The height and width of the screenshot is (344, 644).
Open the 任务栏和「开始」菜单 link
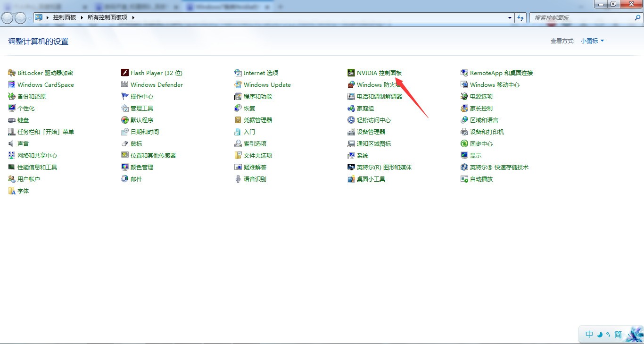coord(46,132)
